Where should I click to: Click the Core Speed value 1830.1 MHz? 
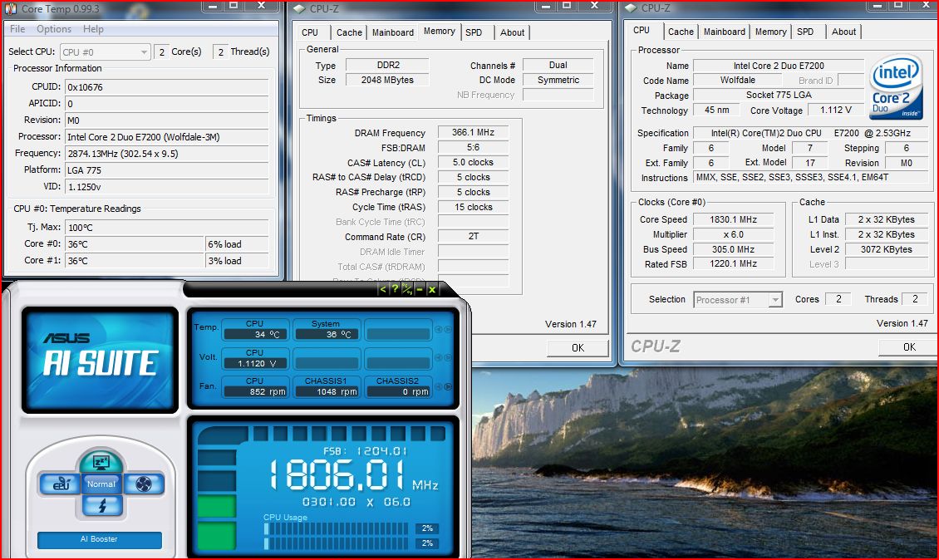(733, 220)
